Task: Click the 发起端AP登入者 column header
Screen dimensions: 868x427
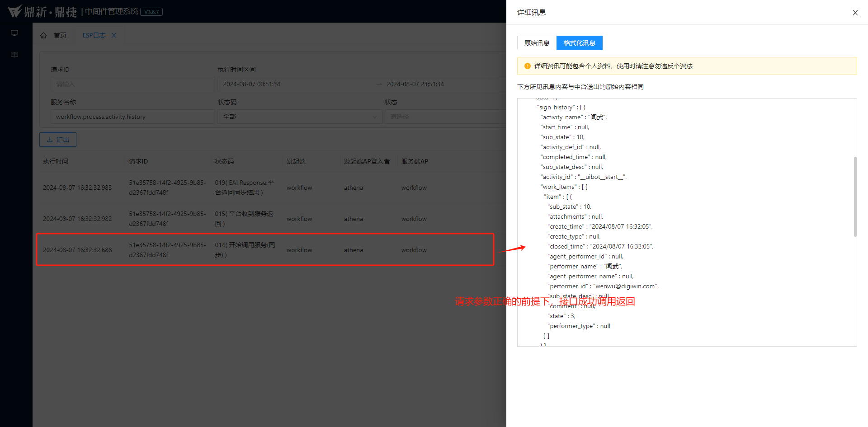Action: click(367, 161)
